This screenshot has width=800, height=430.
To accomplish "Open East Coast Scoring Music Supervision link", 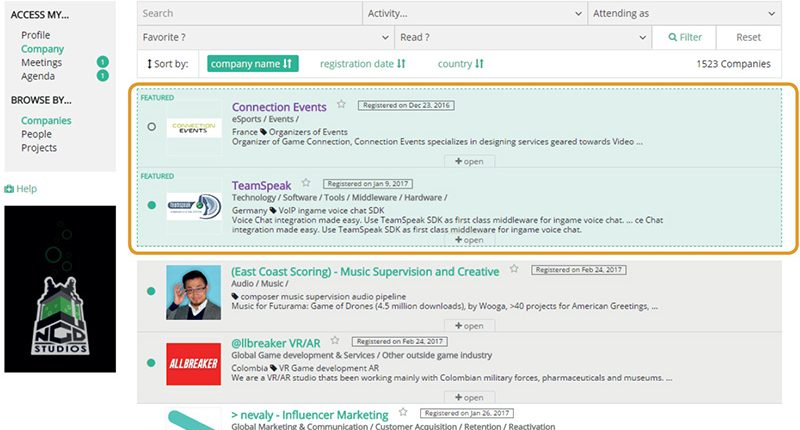I will (x=365, y=271).
